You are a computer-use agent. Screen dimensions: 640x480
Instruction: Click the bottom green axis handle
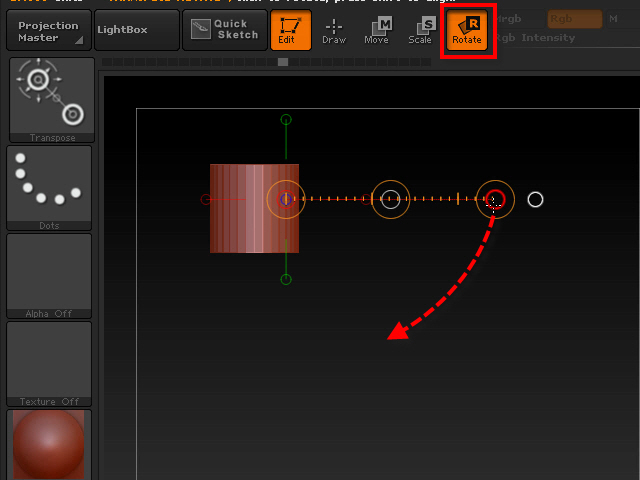pos(286,280)
